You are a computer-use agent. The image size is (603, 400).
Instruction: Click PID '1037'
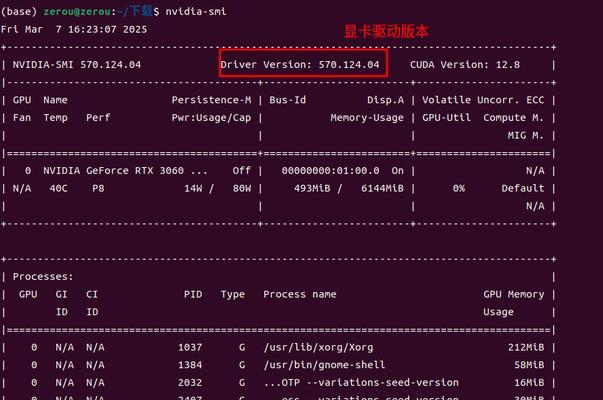[190, 347]
